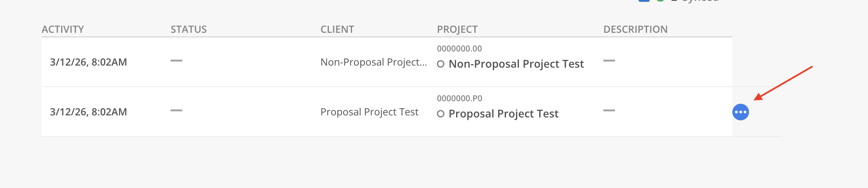Click circle icon beside bold Proposal Project Test

(441, 114)
